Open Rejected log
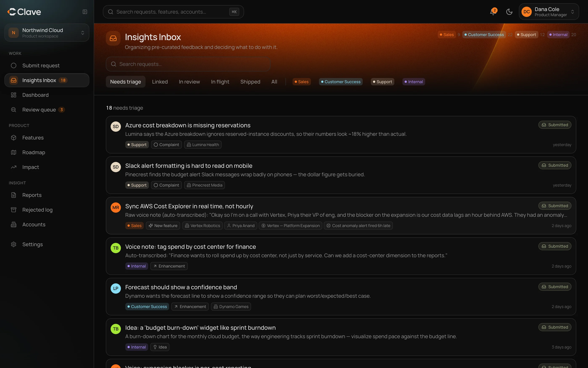The image size is (588, 368). tap(47, 210)
